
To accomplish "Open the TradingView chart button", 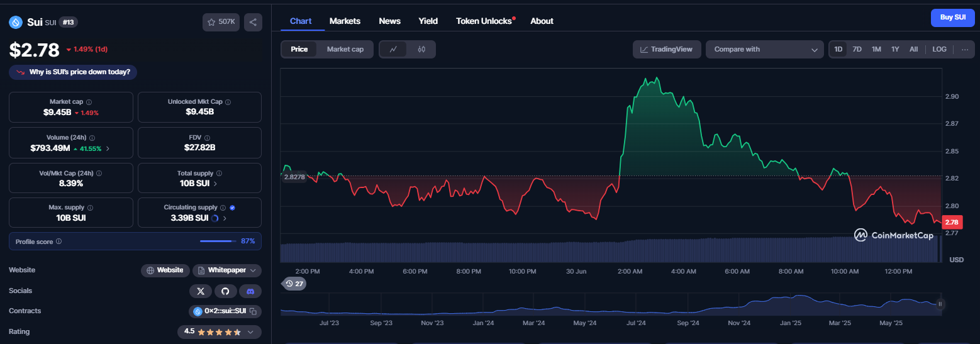I will (667, 49).
